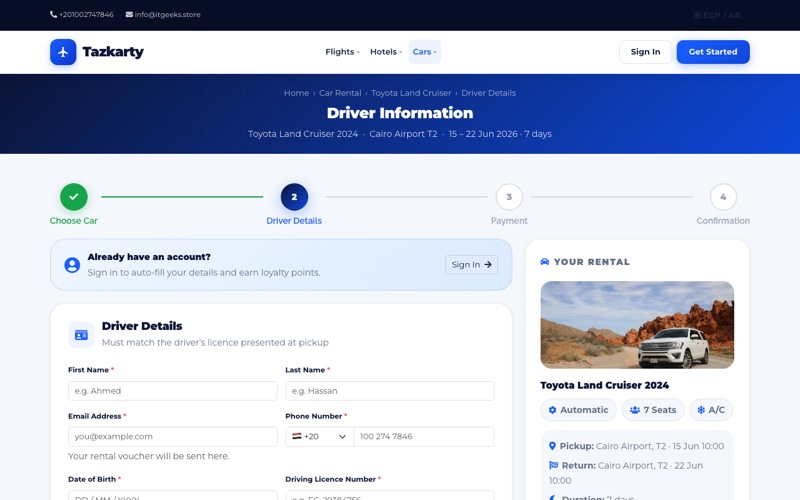800x500 pixels.
Task: Click the Land Cruiser rental photo
Action: click(637, 325)
